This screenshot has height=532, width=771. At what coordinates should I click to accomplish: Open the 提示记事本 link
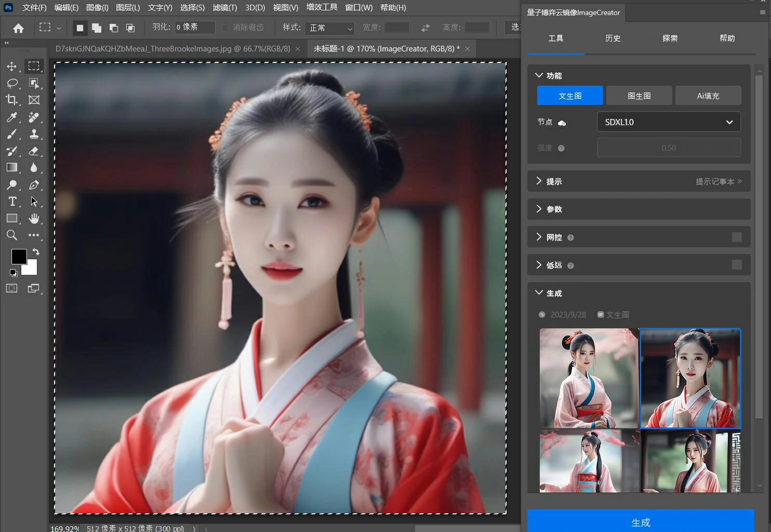coord(719,181)
